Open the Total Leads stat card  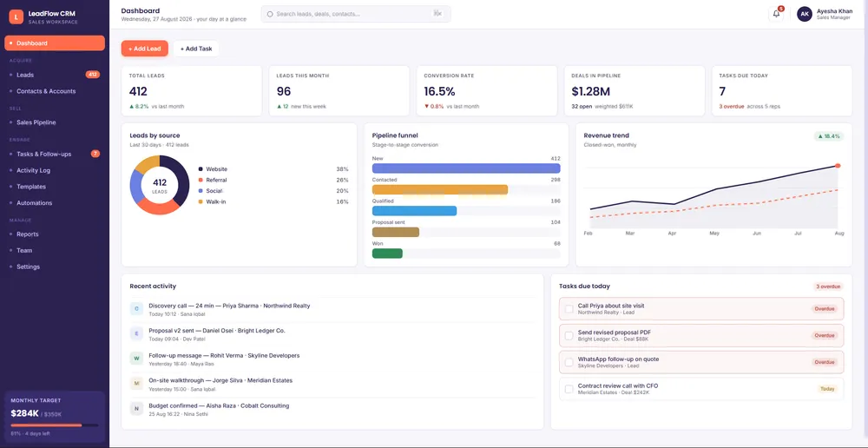192,91
